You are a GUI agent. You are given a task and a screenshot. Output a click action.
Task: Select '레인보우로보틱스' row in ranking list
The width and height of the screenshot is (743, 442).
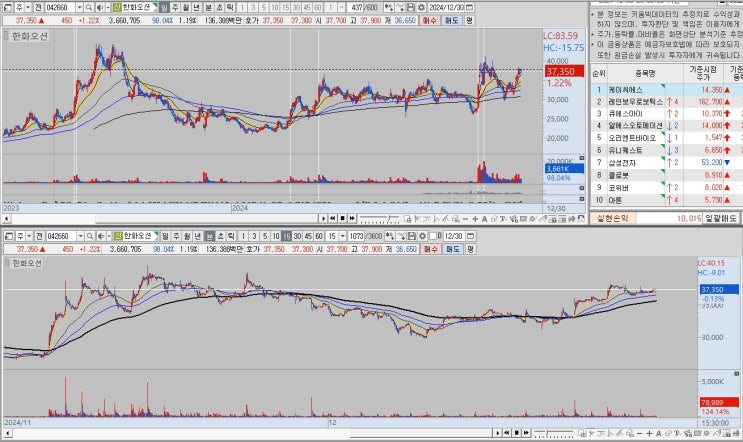[x=666, y=101]
